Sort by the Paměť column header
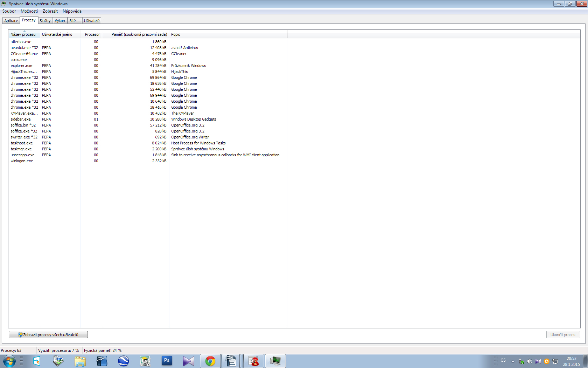 [x=135, y=34]
